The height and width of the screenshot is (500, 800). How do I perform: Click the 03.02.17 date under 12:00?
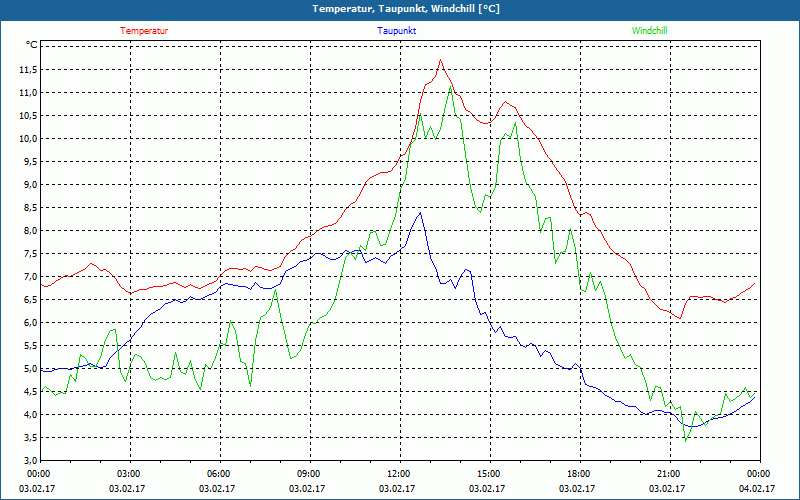click(x=396, y=488)
